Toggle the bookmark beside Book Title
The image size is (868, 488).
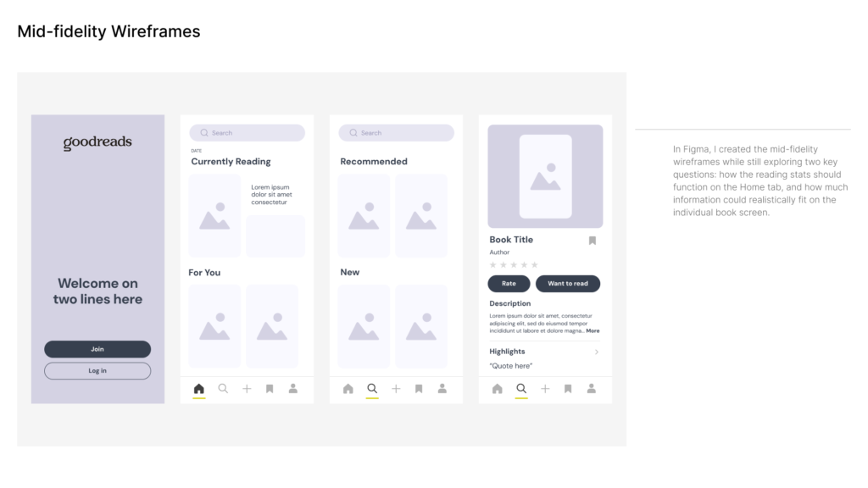(593, 241)
